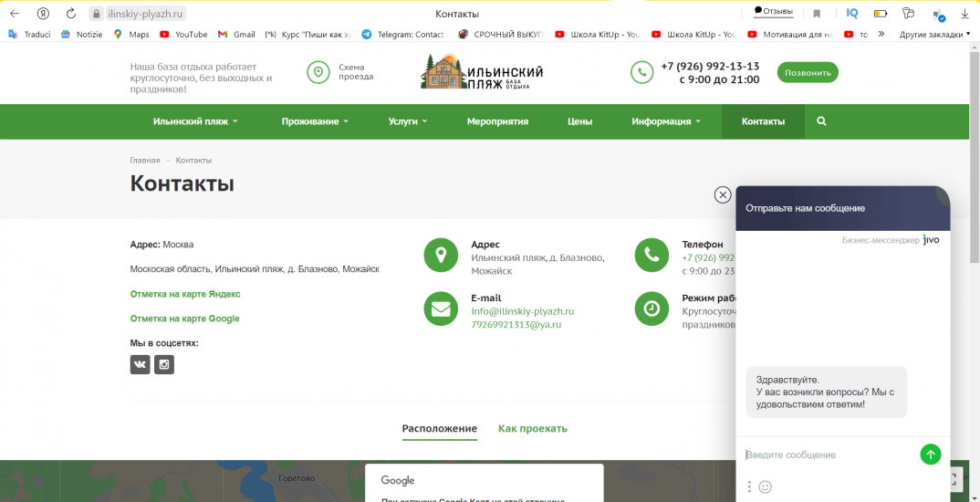Expand the Проживание dropdown menu

pyautogui.click(x=315, y=121)
